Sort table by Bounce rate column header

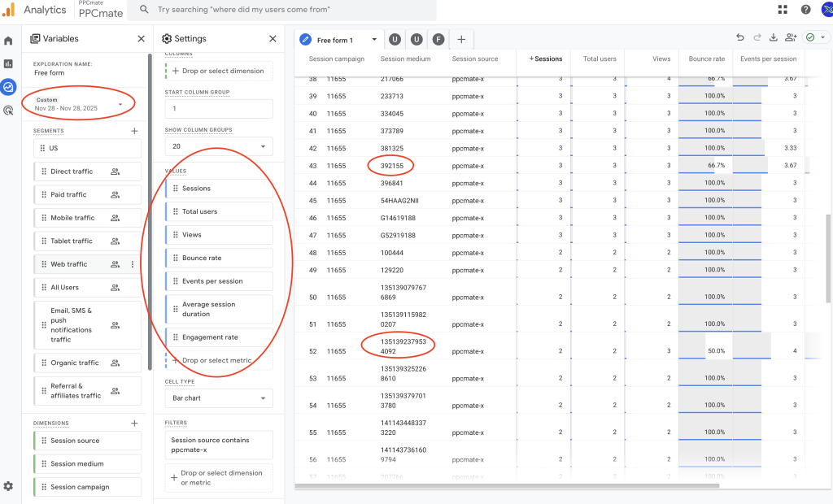point(706,59)
